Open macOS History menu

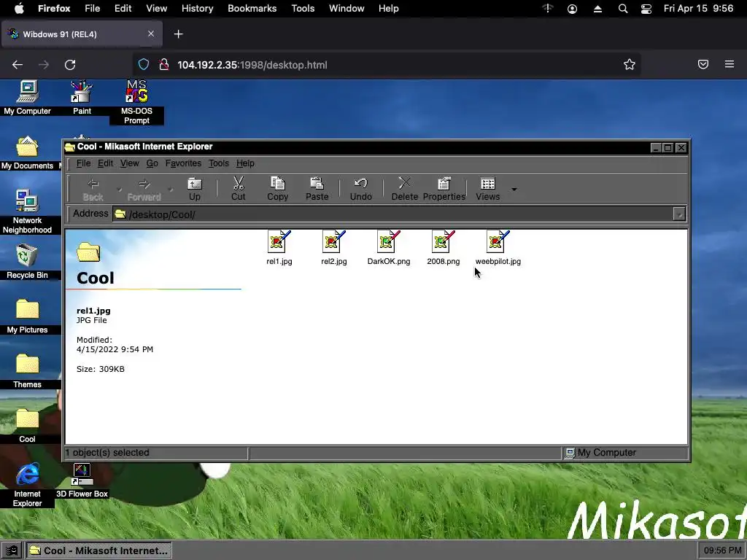click(197, 9)
